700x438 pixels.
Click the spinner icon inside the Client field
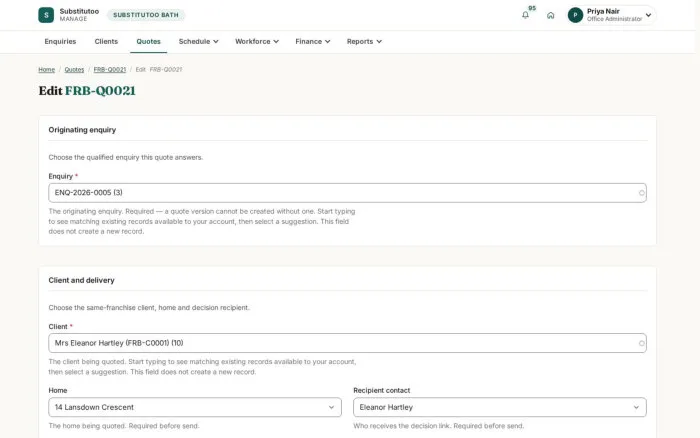(642, 343)
